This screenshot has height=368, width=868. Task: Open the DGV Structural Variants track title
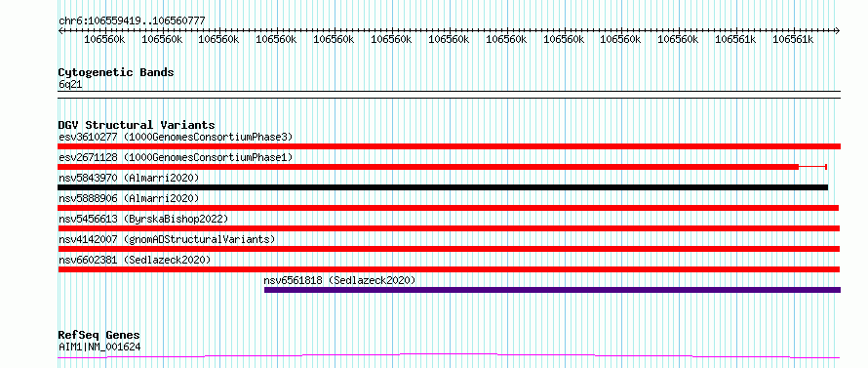(137, 125)
